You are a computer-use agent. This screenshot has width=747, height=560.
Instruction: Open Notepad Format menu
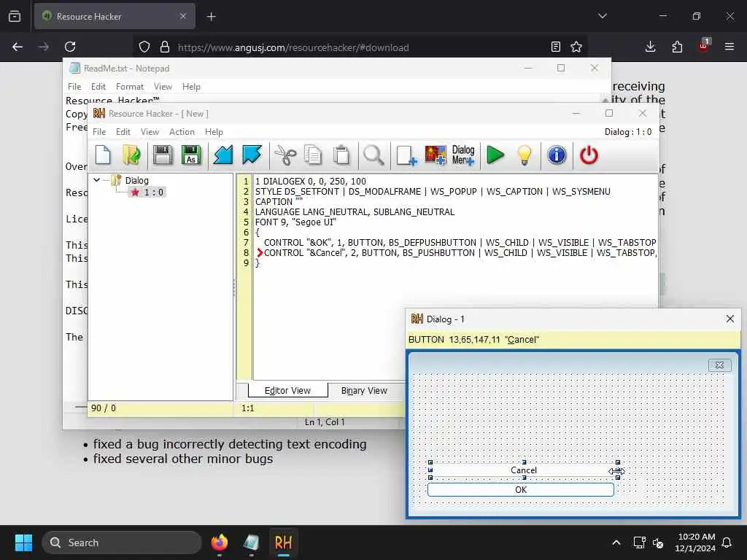point(130,87)
